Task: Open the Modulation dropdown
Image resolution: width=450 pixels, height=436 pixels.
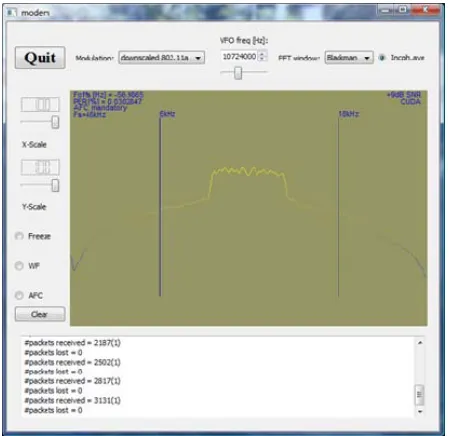Action: [162, 58]
